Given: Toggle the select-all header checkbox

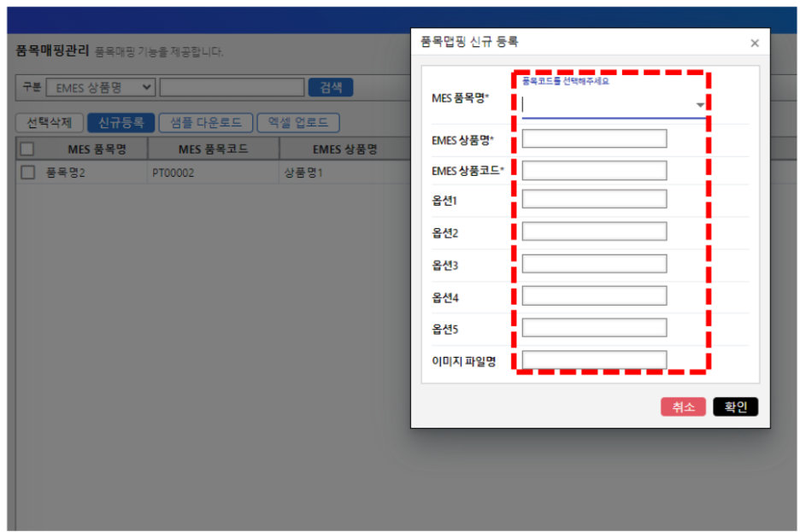Looking at the screenshot, I should point(27,149).
